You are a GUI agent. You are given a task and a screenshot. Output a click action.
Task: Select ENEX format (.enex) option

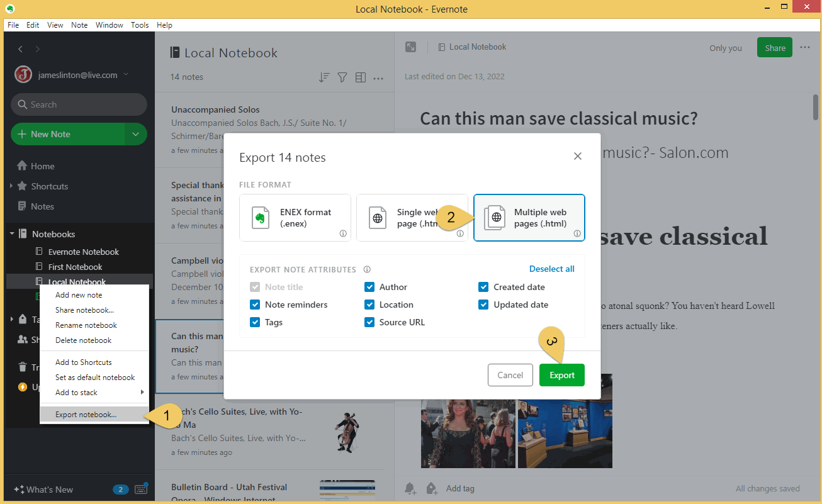click(x=295, y=218)
